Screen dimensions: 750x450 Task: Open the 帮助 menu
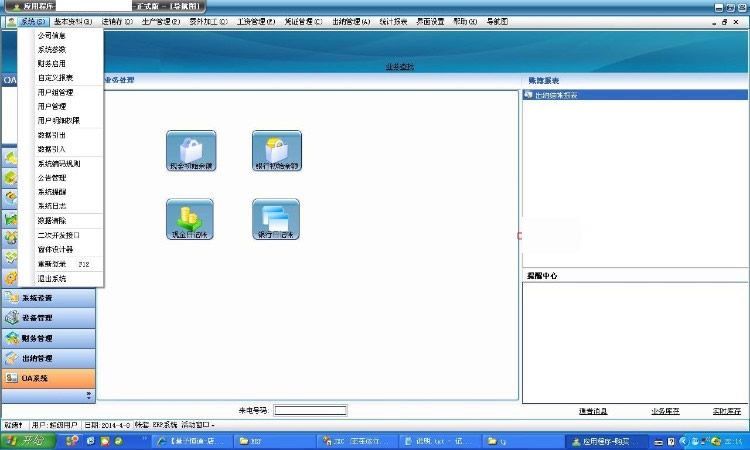465,22
